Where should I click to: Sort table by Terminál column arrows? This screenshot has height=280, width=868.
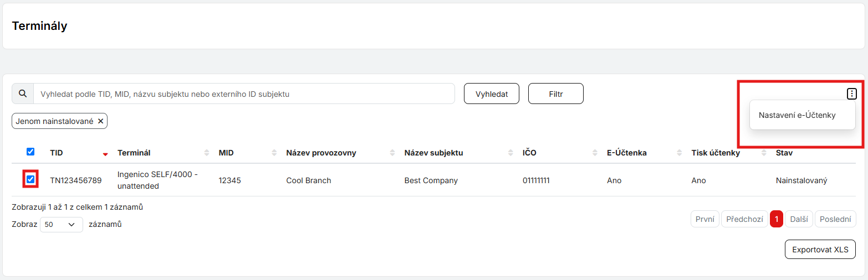tap(207, 153)
